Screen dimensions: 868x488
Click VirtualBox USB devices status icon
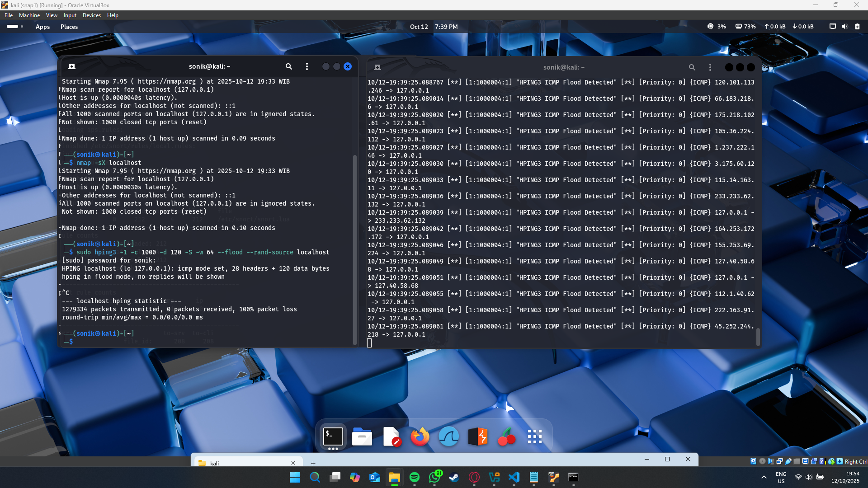pos(788,461)
